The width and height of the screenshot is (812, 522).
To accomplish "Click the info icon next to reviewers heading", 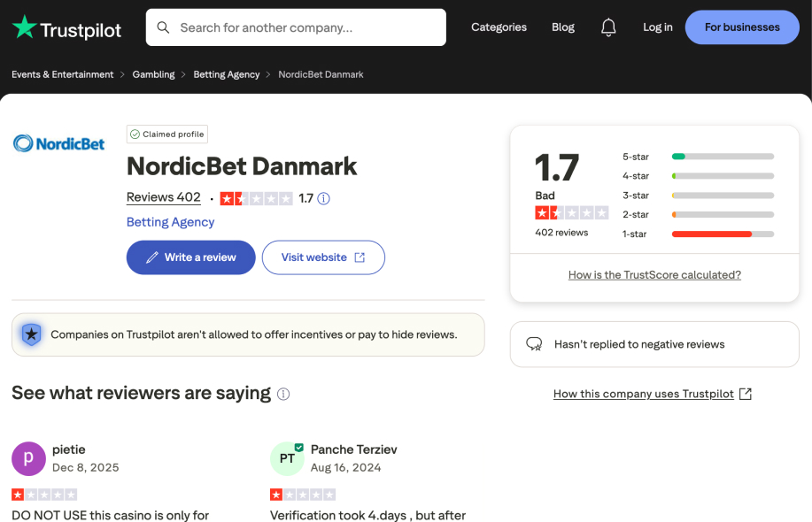I will (x=282, y=394).
